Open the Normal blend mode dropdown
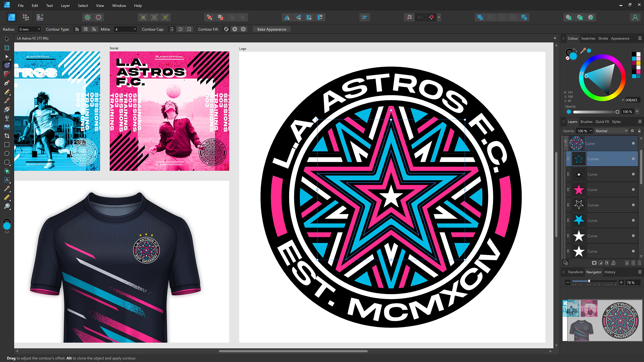This screenshot has height=362, width=644. coord(611,131)
